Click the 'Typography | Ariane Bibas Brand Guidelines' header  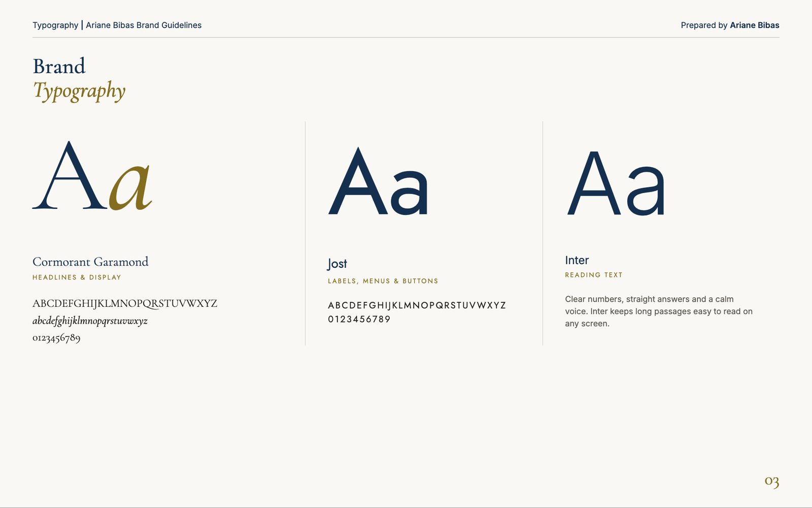[x=117, y=25]
